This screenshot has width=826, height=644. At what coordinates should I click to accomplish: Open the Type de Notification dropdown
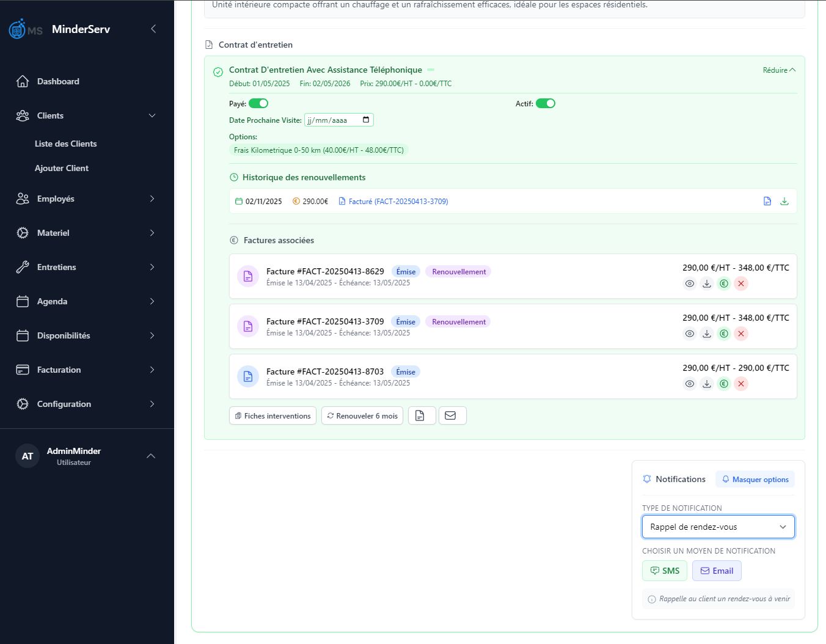coord(718,526)
